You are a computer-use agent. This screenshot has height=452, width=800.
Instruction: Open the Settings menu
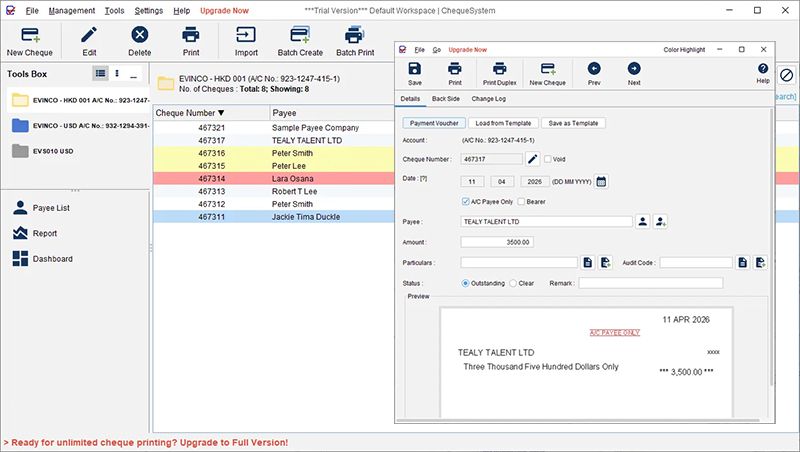click(x=148, y=11)
